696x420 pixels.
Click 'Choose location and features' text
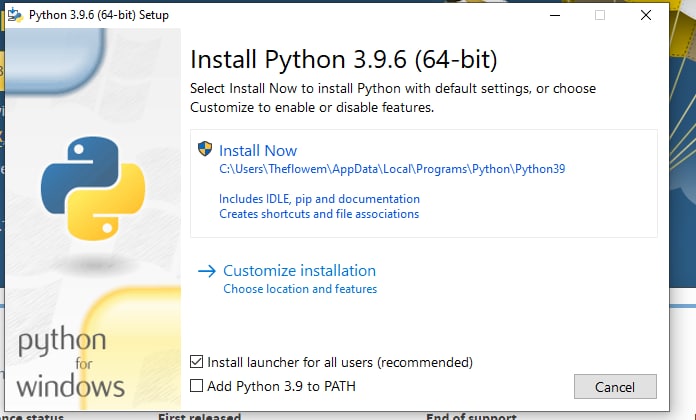coord(300,289)
